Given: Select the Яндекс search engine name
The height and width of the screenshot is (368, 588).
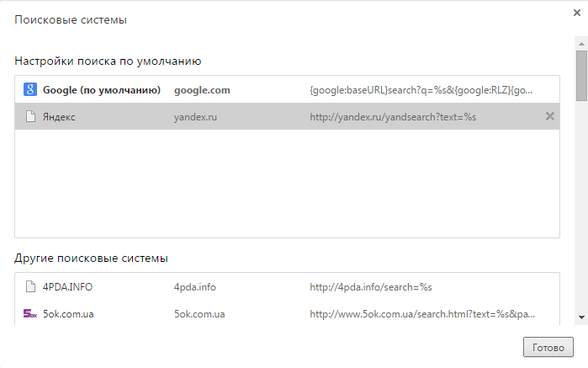Looking at the screenshot, I should [59, 117].
